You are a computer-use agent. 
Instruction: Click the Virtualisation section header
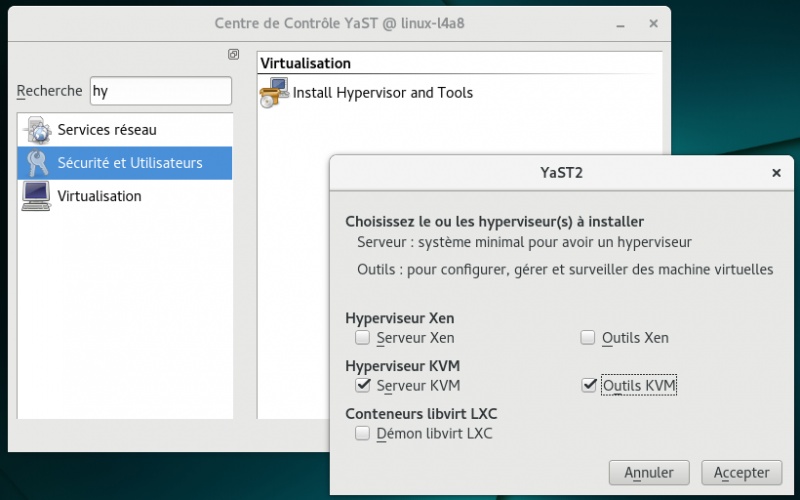(306, 63)
